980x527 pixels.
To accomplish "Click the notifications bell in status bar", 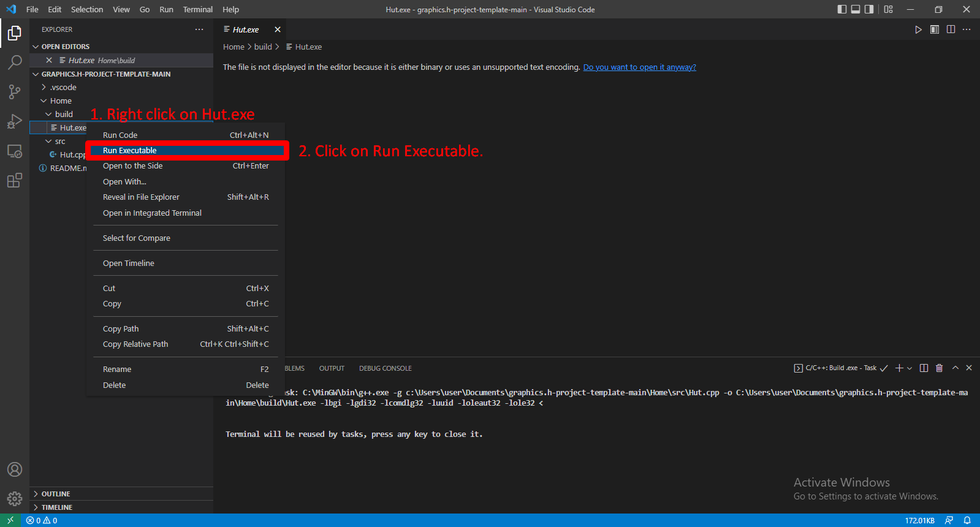I will (967, 520).
